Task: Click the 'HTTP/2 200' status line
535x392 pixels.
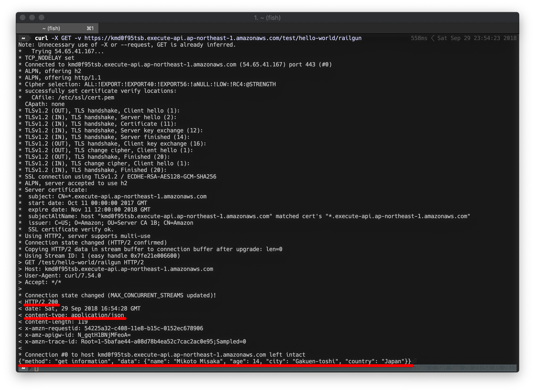Action: [x=38, y=302]
